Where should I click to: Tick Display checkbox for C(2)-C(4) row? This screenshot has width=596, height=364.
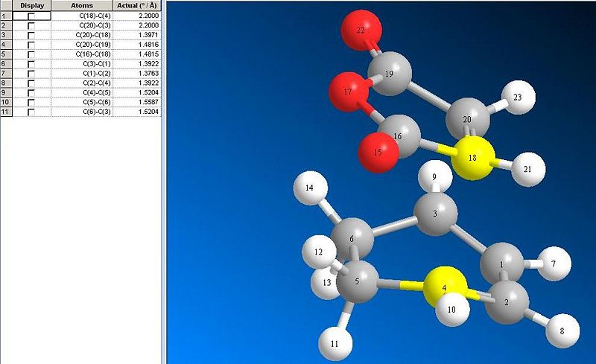coord(31,83)
